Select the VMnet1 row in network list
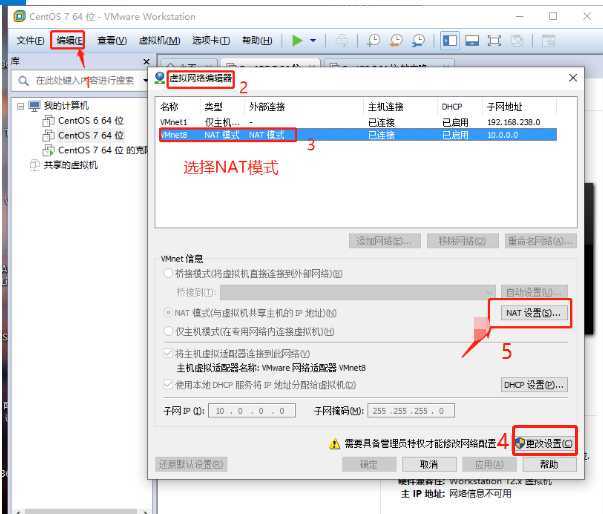Viewport: 603px width, 514px height. click(358, 122)
